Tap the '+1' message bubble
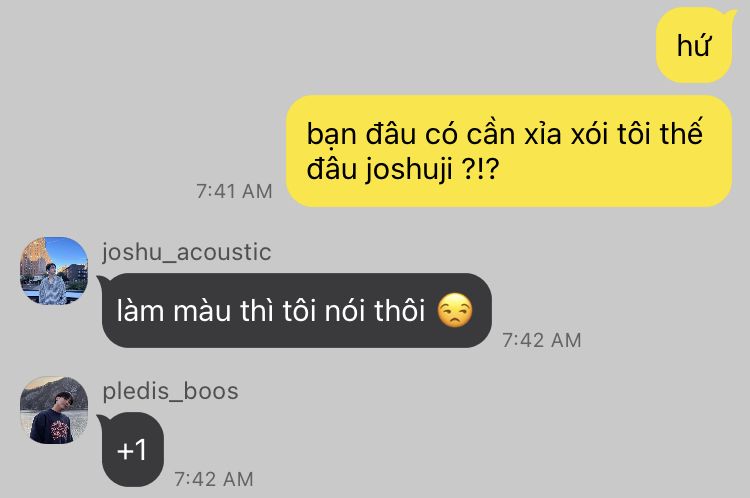750x498 pixels. 131,450
